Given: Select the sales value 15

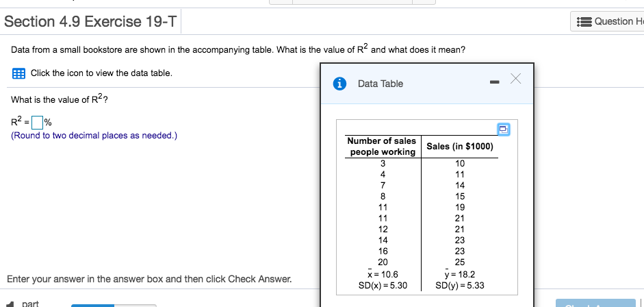Looking at the screenshot, I should point(460,196).
